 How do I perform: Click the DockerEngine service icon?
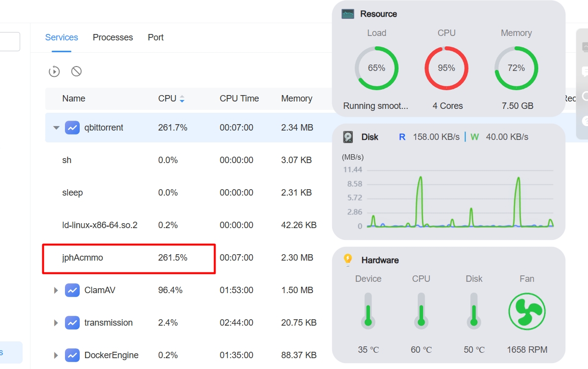[72, 355]
